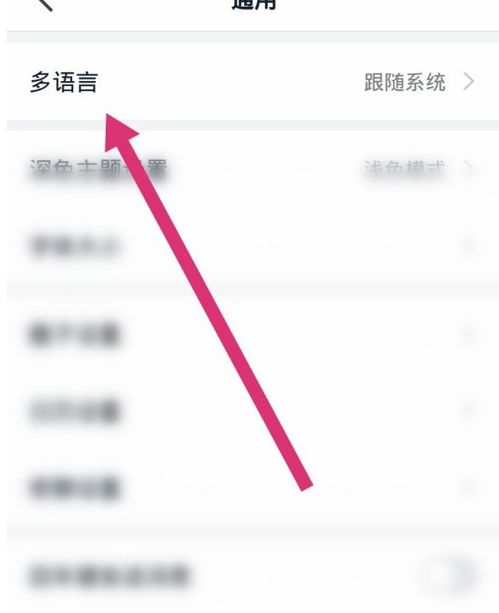
Task: Toggle the switch in the bottom row
Action: (x=450, y=575)
